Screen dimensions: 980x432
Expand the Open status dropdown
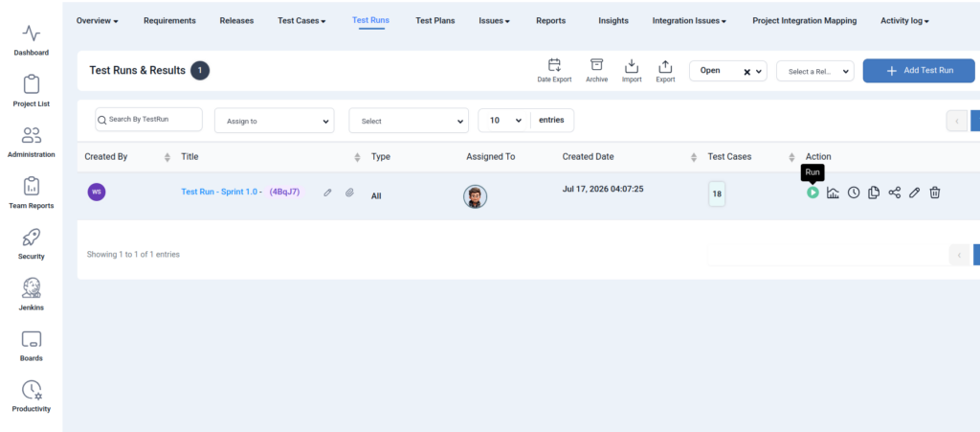click(759, 72)
